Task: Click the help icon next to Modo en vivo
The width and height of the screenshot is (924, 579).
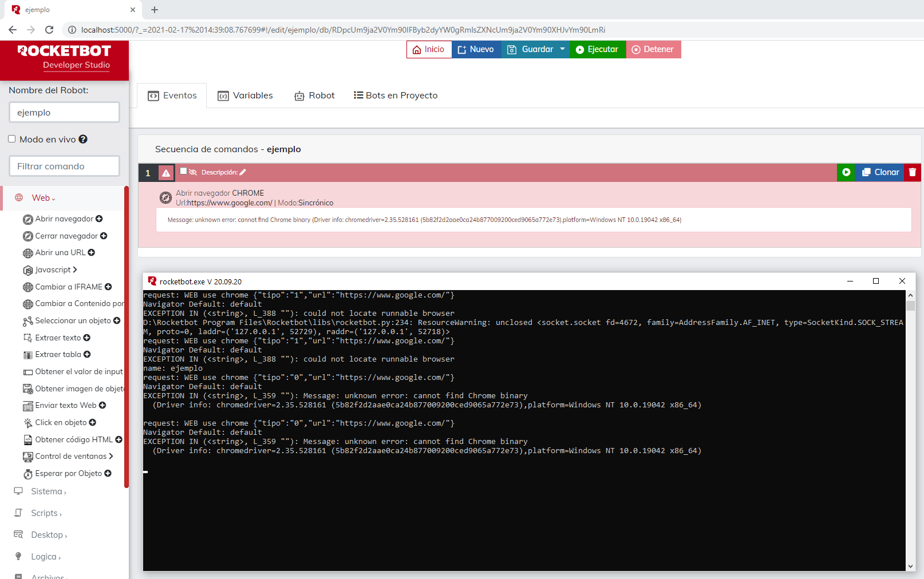Action: coord(83,139)
